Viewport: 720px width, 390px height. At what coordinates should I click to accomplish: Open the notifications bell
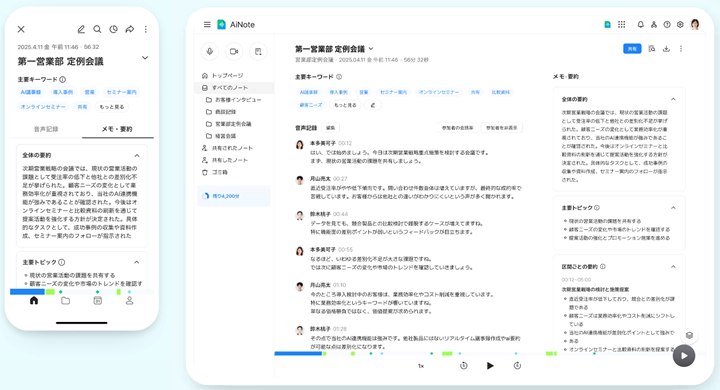click(x=640, y=25)
